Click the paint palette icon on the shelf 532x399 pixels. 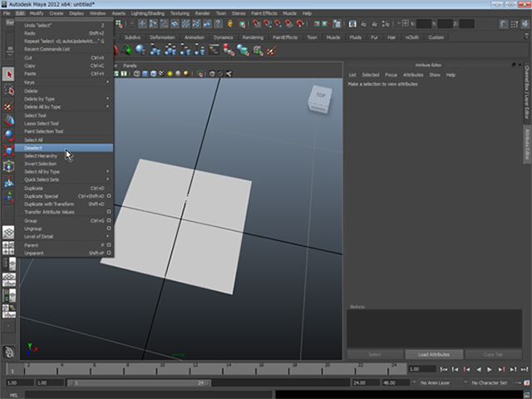272,50
